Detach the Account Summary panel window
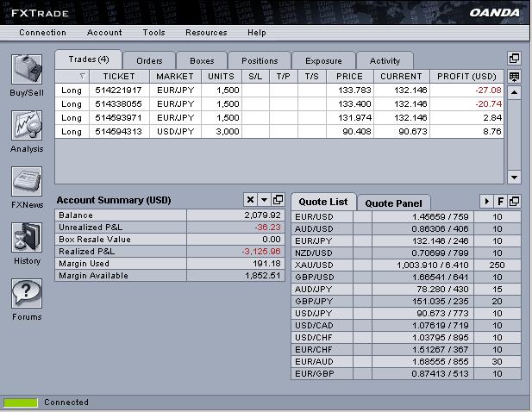The width and height of the screenshot is (532, 412). point(278,200)
